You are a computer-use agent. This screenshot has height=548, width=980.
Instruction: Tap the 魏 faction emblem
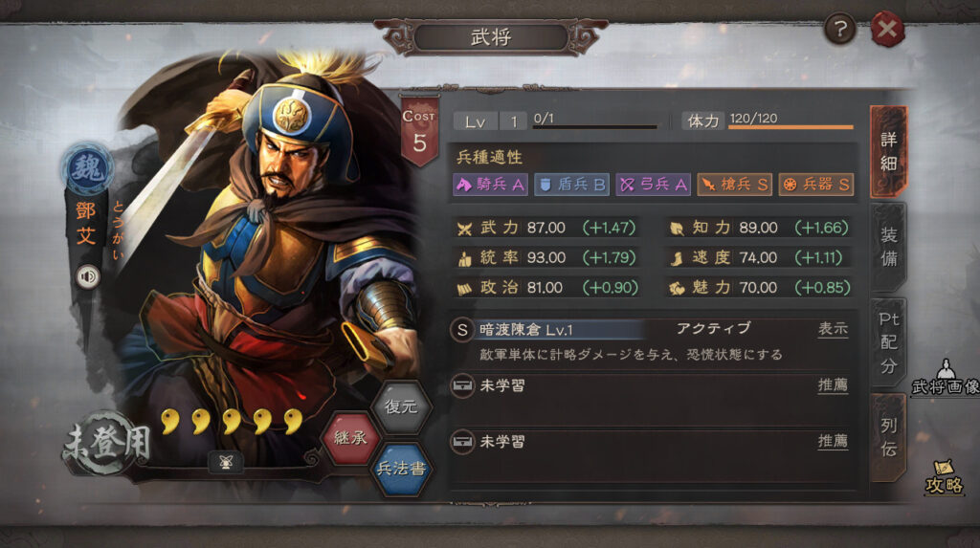click(87, 168)
